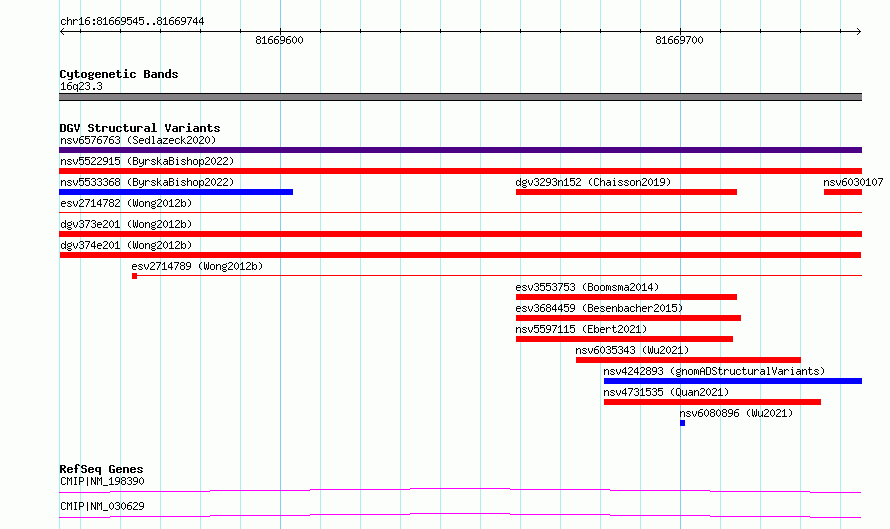
Task: Click the gray 16q23.3 cytoband bar
Action: pos(460,97)
